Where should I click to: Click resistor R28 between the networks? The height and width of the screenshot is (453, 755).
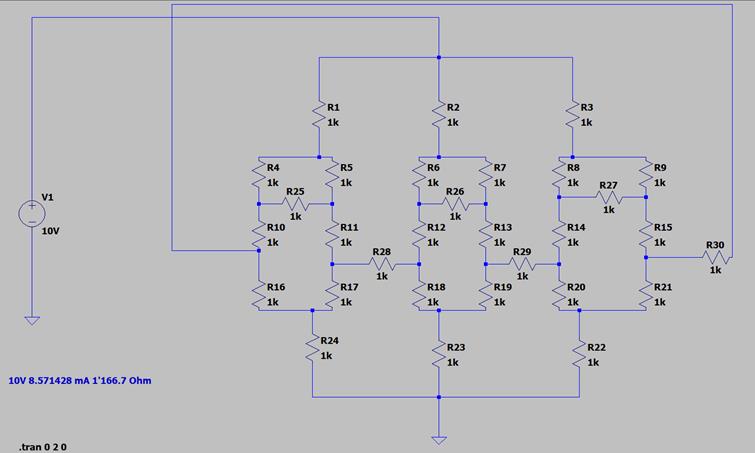pyautogui.click(x=381, y=265)
